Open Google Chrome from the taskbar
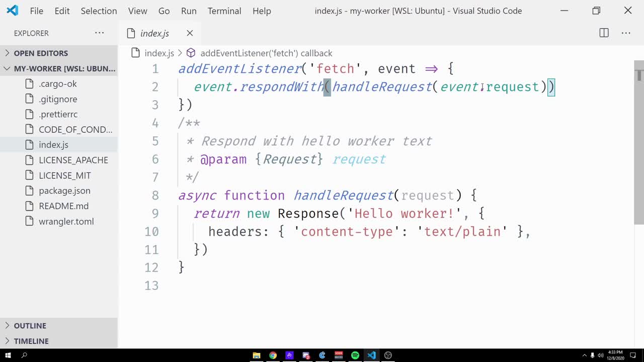This screenshot has height=362, width=644. [273, 355]
